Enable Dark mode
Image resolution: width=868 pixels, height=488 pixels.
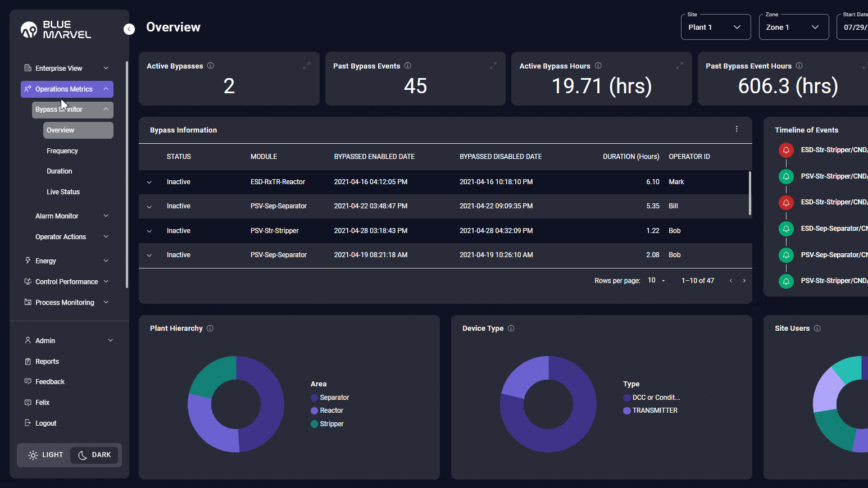pyautogui.click(x=94, y=455)
